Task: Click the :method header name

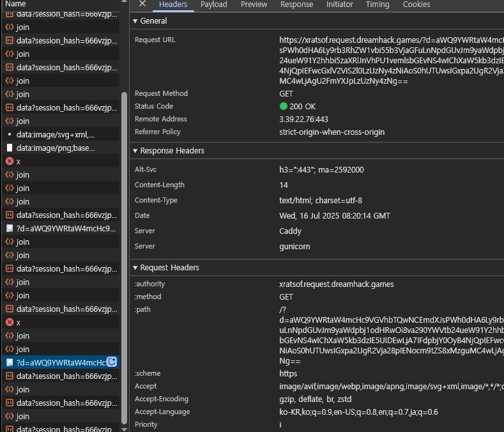Action: [x=148, y=297]
